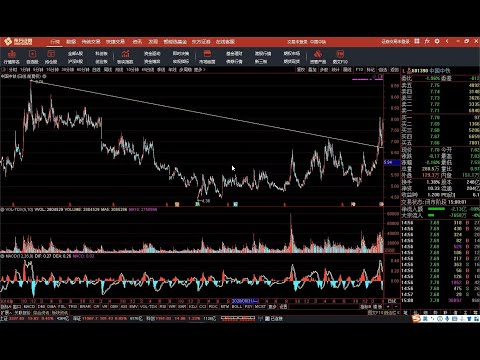Open the 数据 menu
The width and height of the screenshot is (480, 360).
point(71,42)
